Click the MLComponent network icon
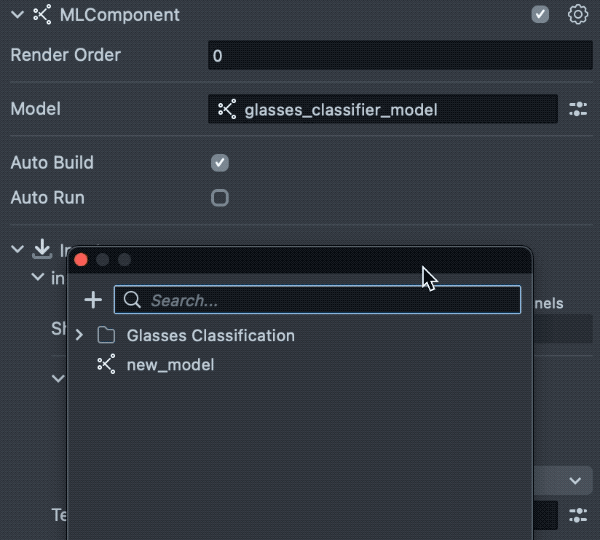600x540 pixels. 42,15
